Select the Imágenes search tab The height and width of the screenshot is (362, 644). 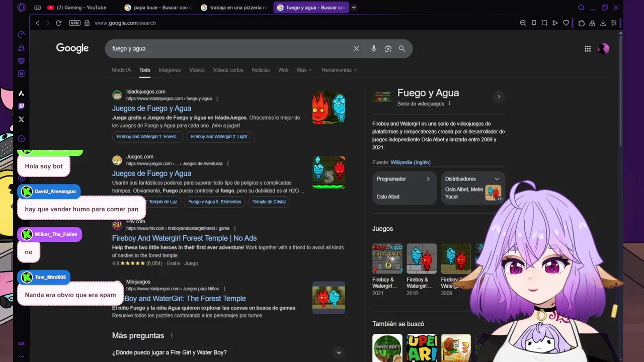(170, 70)
